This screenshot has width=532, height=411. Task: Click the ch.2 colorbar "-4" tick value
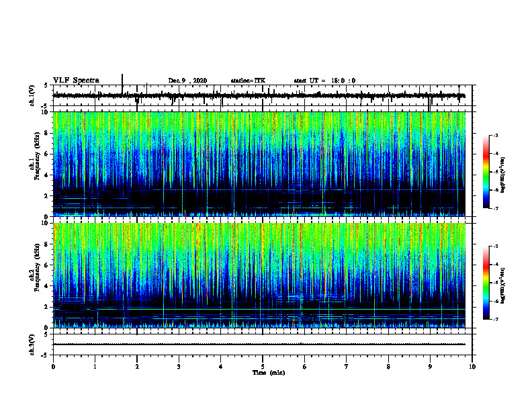[x=496, y=265]
